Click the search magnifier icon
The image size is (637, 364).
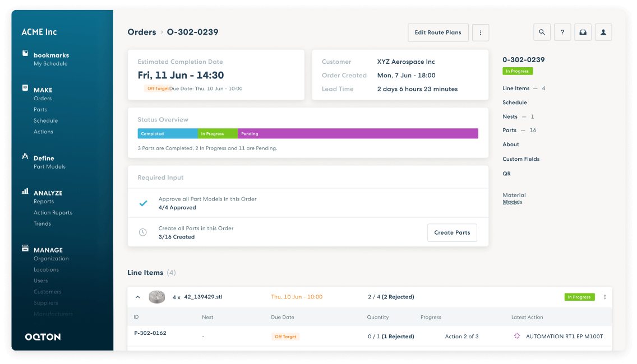542,32
